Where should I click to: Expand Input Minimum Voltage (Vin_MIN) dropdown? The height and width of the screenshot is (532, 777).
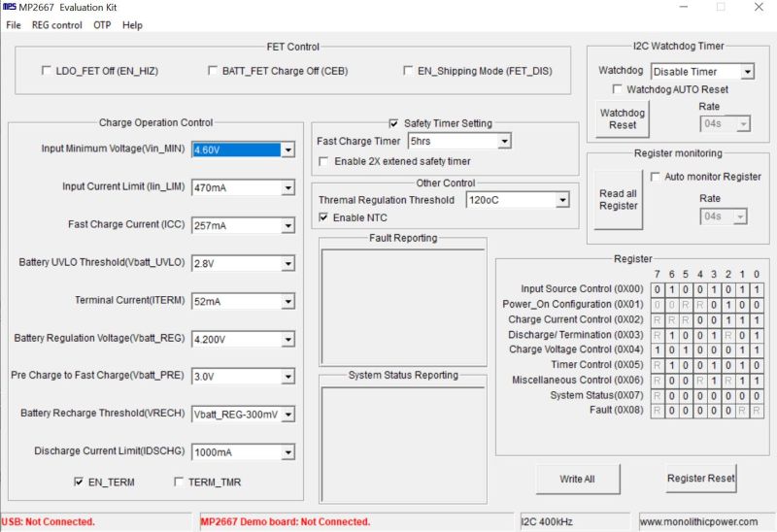tap(287, 150)
